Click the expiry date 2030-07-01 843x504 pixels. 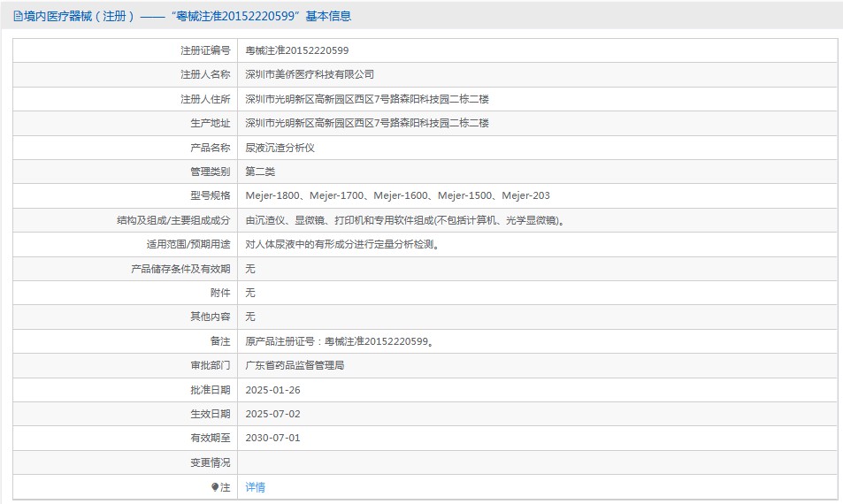272,438
